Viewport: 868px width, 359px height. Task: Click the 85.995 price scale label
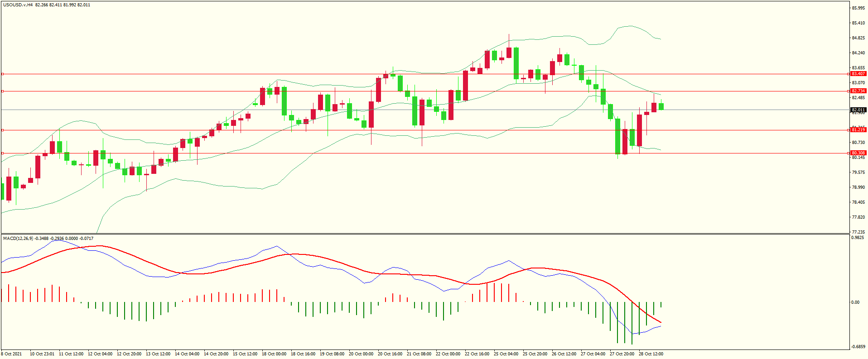pos(858,8)
